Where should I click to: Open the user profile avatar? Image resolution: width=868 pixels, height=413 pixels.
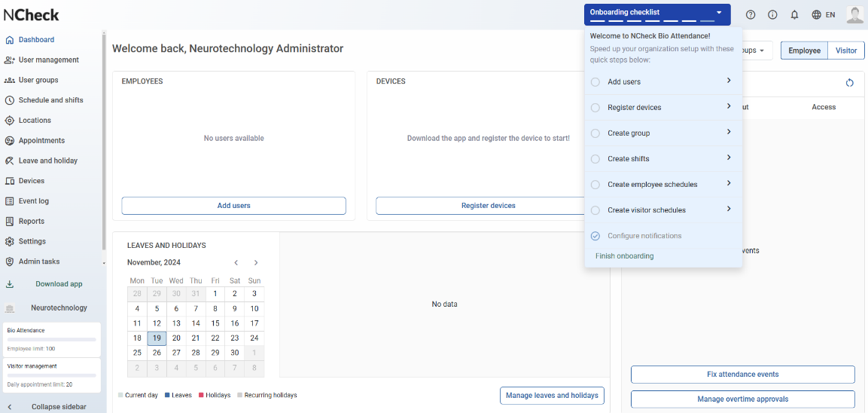[854, 15]
